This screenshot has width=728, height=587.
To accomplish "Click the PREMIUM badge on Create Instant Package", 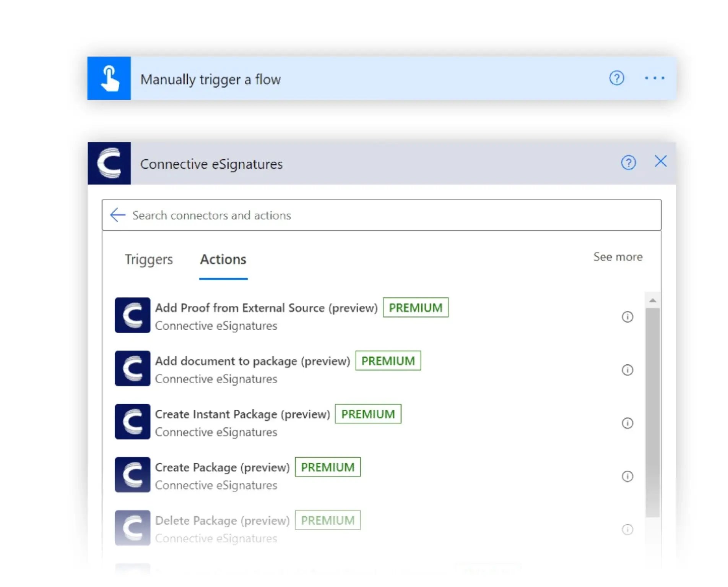I will coord(368,413).
